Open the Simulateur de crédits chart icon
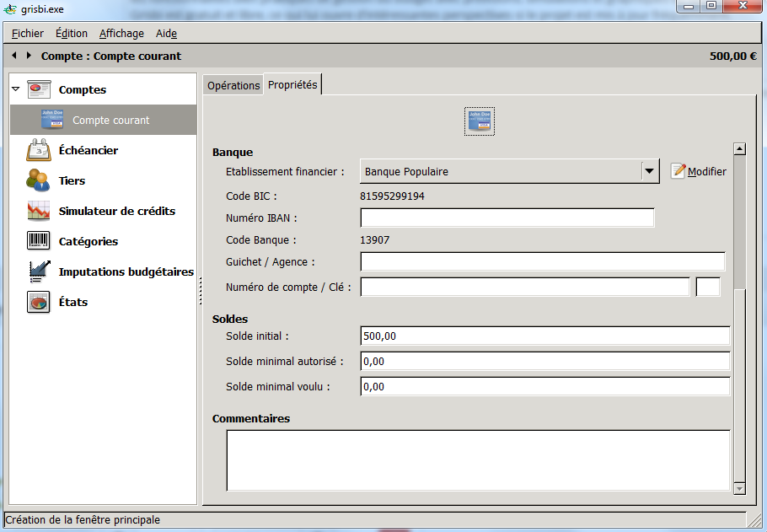This screenshot has width=767, height=532. click(39, 211)
